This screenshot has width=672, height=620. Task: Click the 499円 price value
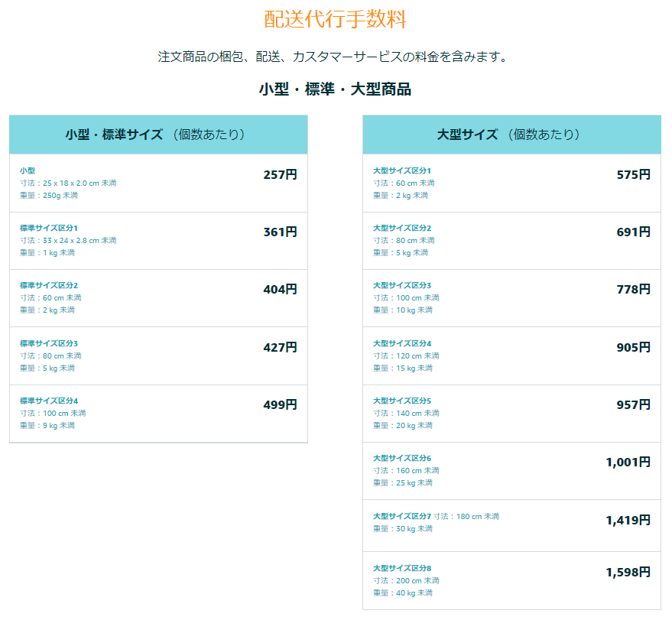pos(280,405)
